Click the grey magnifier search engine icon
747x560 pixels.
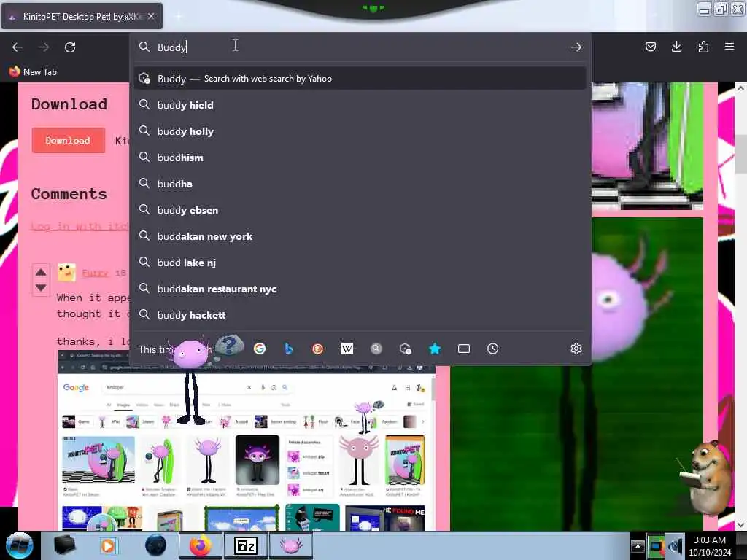[x=376, y=349]
